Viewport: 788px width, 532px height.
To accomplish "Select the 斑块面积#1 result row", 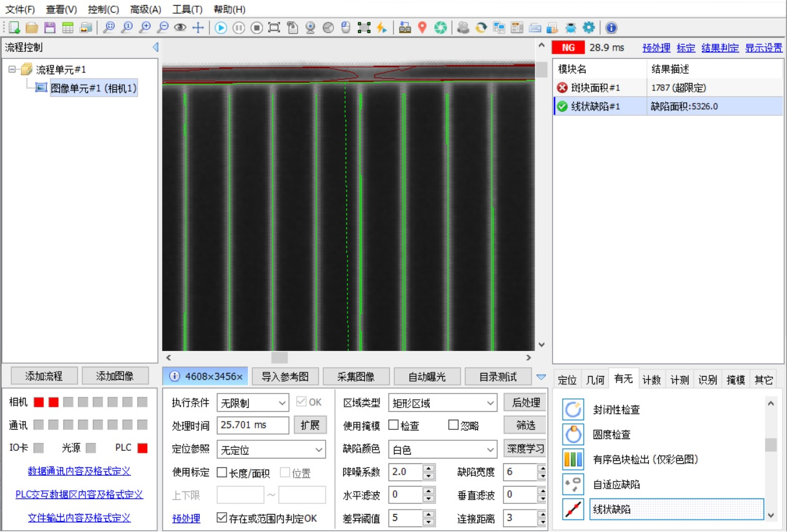I will [668, 88].
